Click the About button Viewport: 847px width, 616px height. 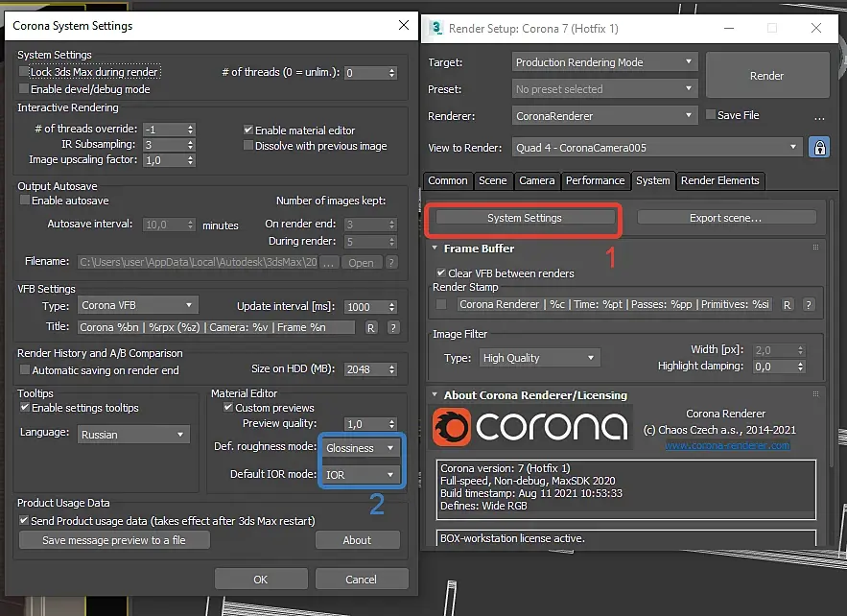(x=357, y=540)
